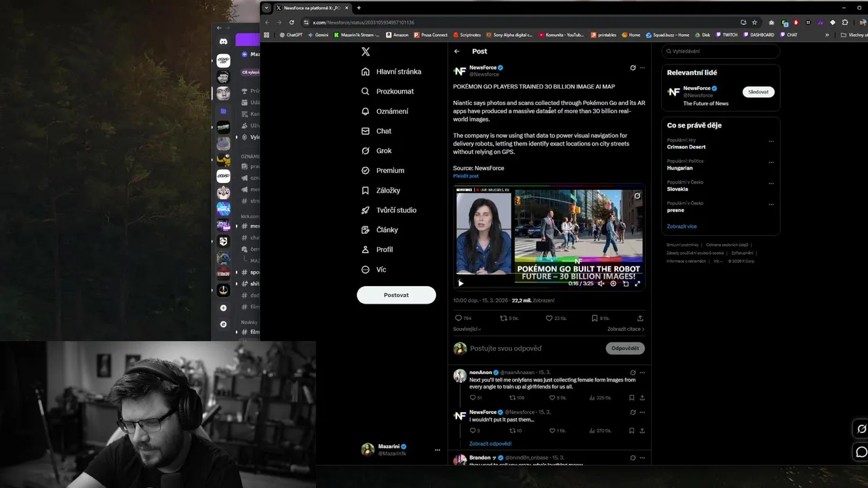Open more options for Crimson Desert trend
868x488 pixels.
(771, 142)
